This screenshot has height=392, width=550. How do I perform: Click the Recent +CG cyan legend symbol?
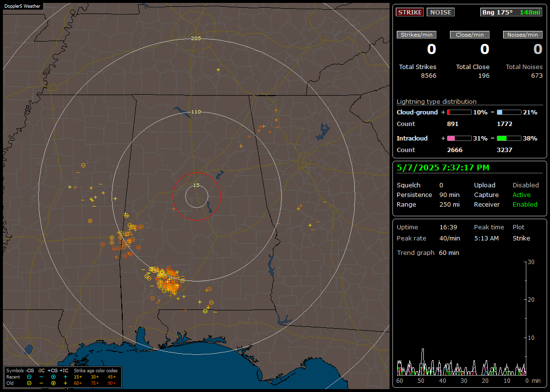pos(53,377)
